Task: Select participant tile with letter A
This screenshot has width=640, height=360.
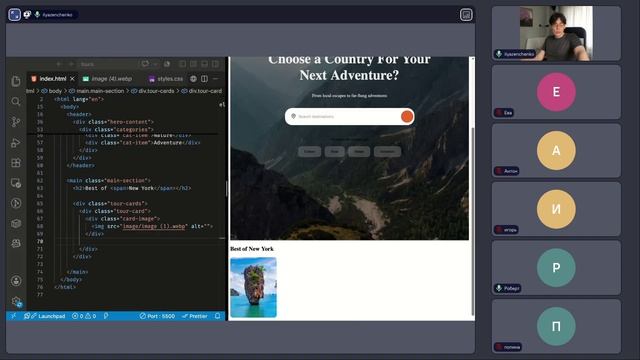Action: (x=556, y=151)
